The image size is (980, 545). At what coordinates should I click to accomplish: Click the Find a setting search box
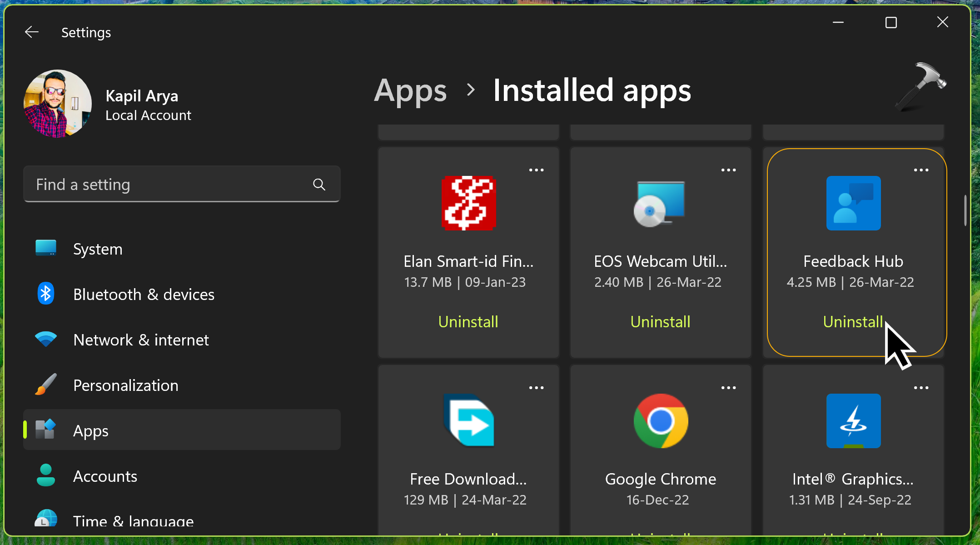tap(168, 185)
